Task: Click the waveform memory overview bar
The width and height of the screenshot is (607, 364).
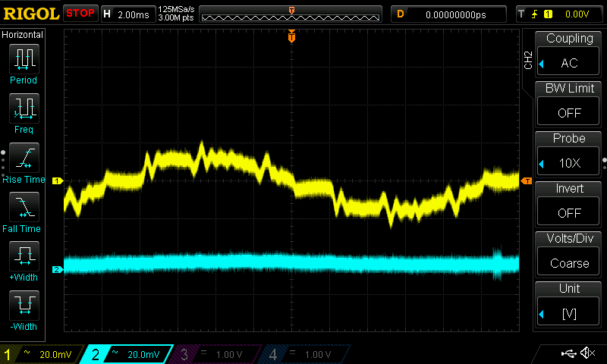Action: tap(291, 14)
